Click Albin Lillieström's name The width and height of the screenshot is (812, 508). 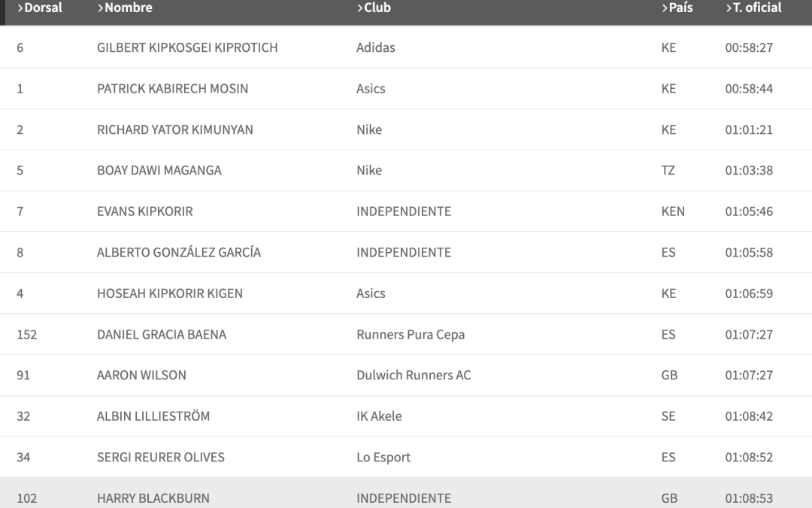[x=153, y=416]
